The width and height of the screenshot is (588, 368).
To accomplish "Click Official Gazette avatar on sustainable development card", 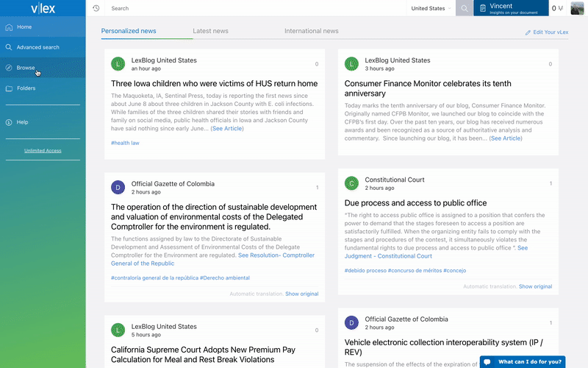I will (118, 188).
